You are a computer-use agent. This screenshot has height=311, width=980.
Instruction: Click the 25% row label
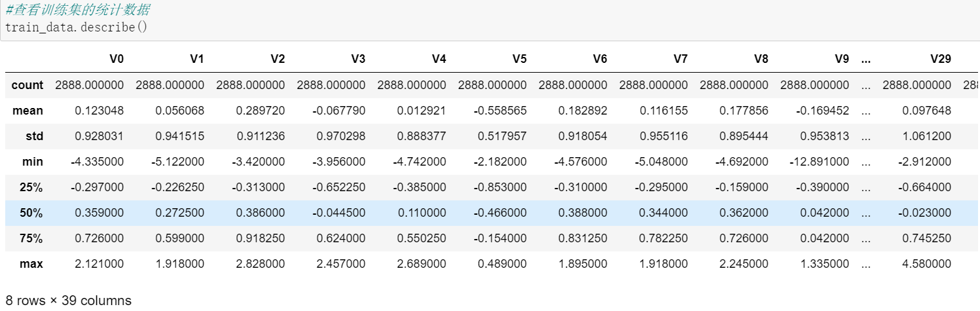tap(32, 187)
